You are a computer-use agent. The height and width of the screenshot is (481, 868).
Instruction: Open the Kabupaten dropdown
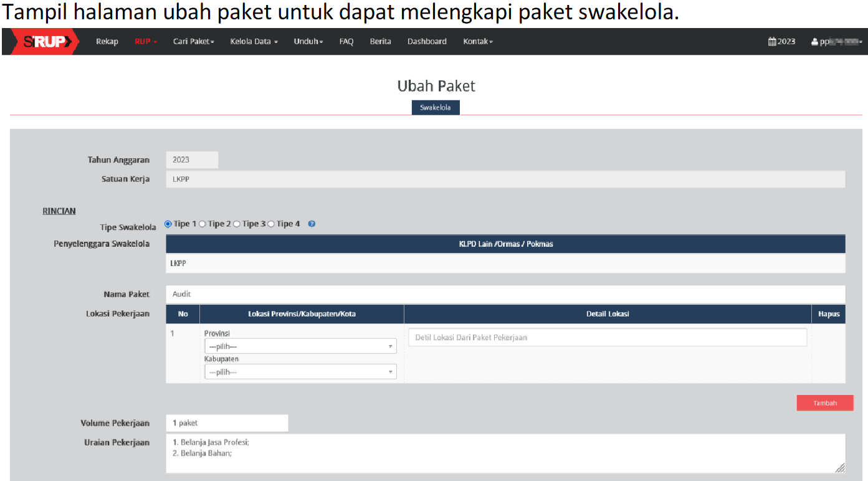pos(300,372)
